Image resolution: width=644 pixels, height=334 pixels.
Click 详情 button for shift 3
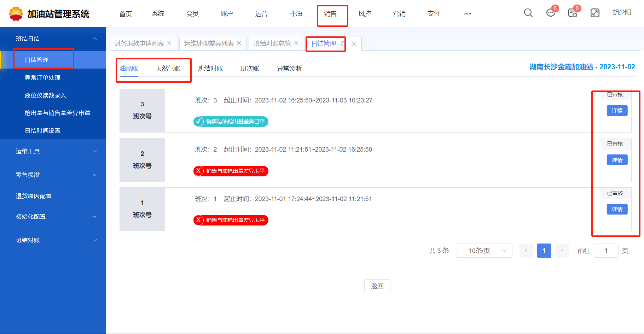pyautogui.click(x=617, y=111)
